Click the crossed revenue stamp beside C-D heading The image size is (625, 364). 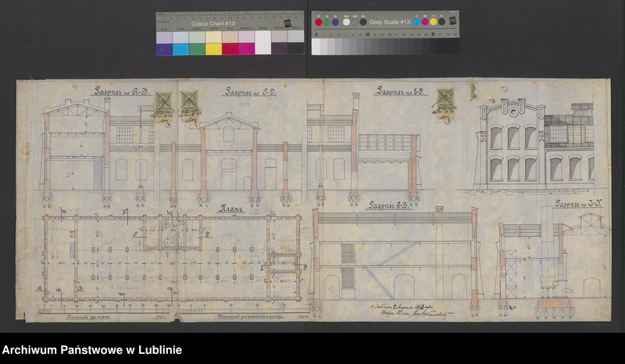tap(189, 105)
